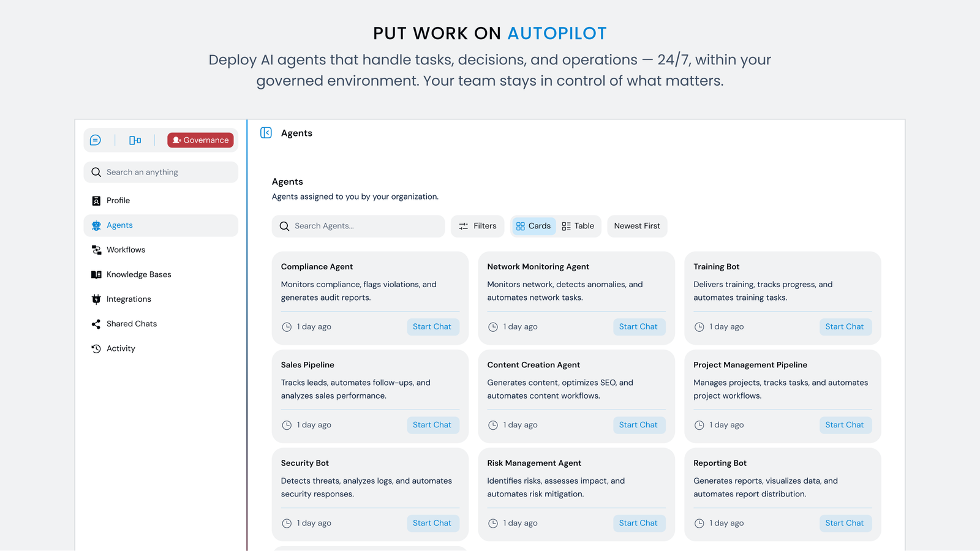Open the Governance button
The width and height of the screenshot is (980, 551).
tap(200, 140)
